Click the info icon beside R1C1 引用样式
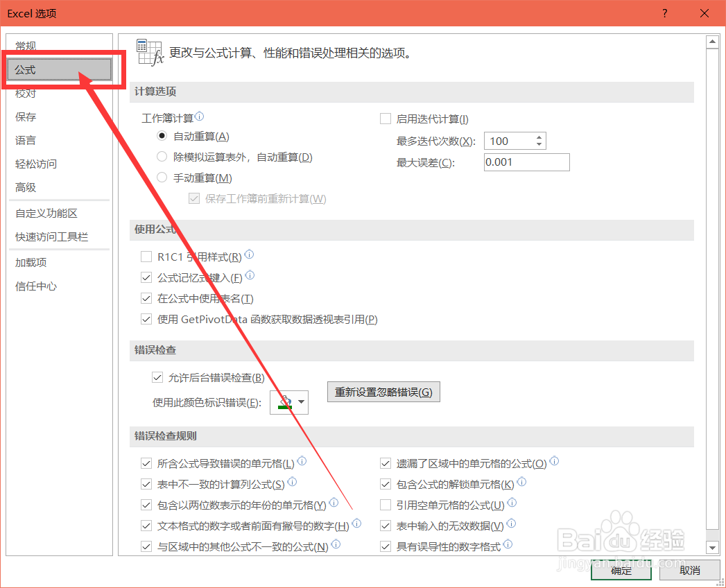 click(250, 255)
